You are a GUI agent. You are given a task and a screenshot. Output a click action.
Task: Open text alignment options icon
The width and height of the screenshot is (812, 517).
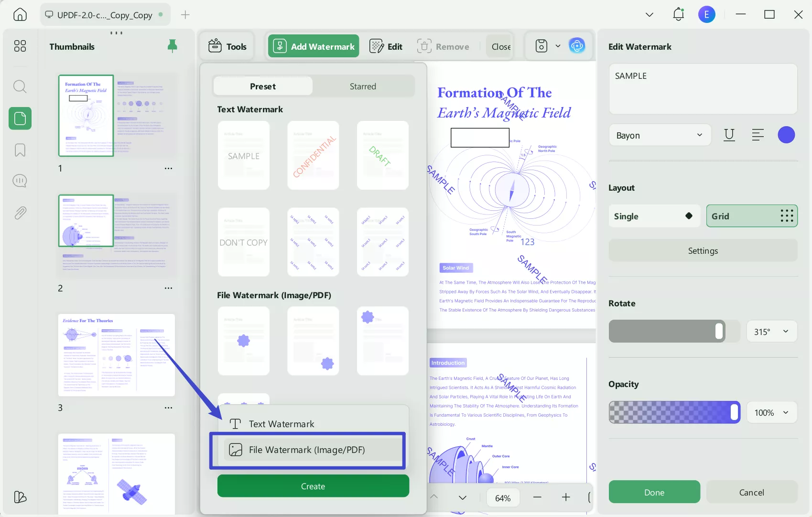point(758,135)
